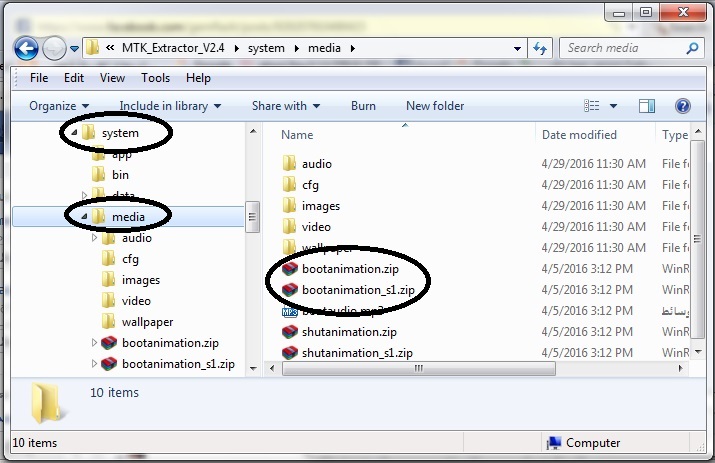Select the MP3 file icon in file list
The width and height of the screenshot is (715, 463).
[x=290, y=312]
